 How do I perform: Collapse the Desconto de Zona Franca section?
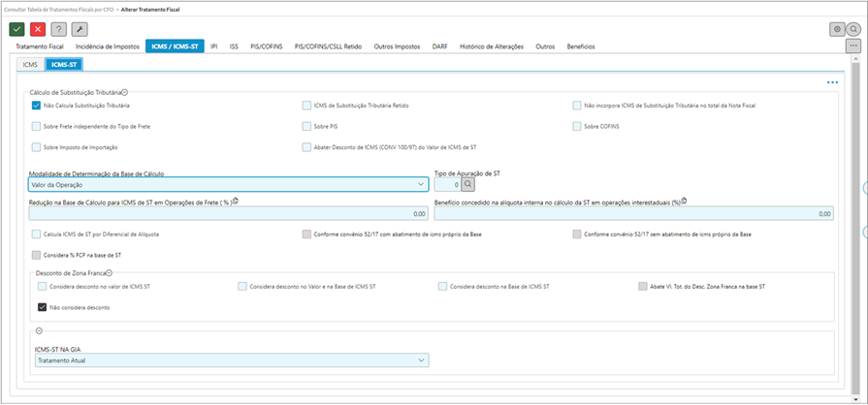point(110,274)
